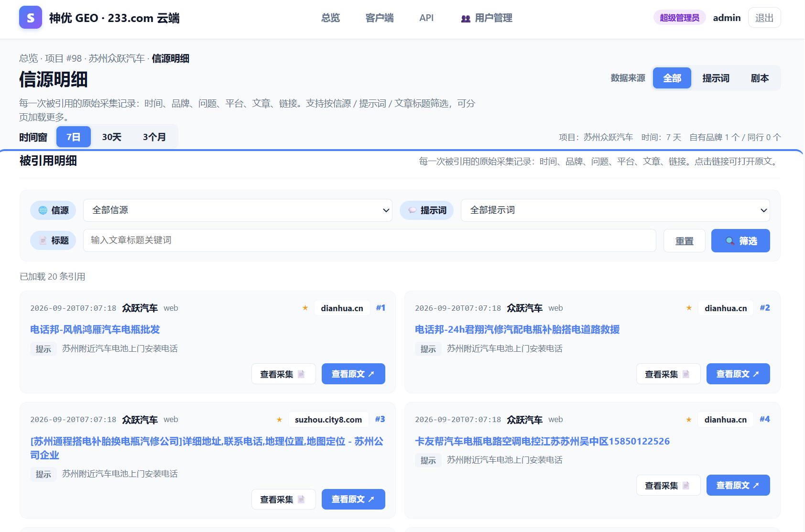Click the star icon on card #2
Image resolution: width=805 pixels, height=532 pixels.
(x=689, y=308)
